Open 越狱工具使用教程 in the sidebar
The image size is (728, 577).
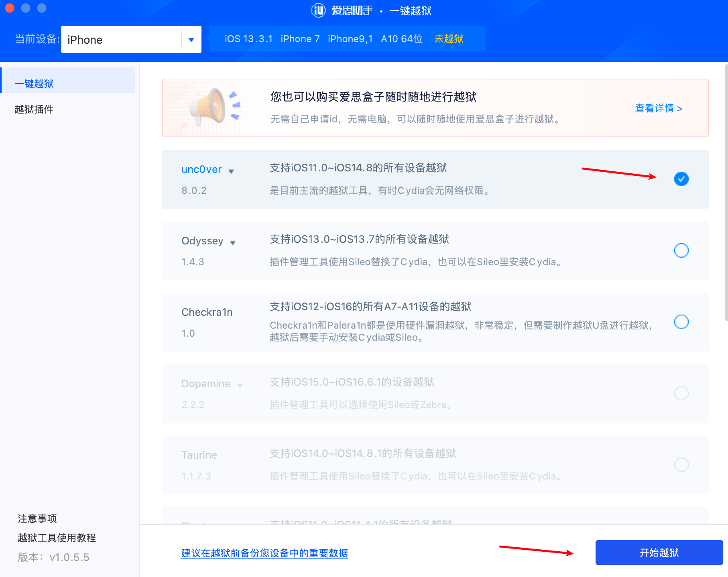[x=57, y=538]
